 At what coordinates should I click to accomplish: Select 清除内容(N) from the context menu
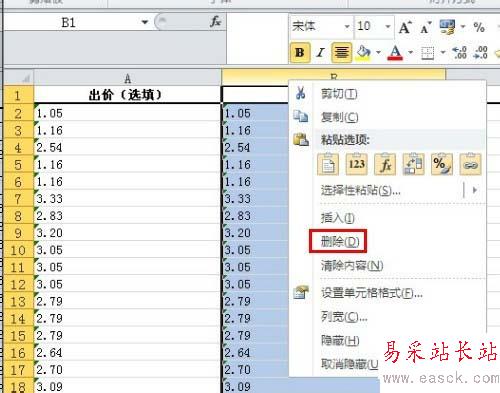pos(352,265)
